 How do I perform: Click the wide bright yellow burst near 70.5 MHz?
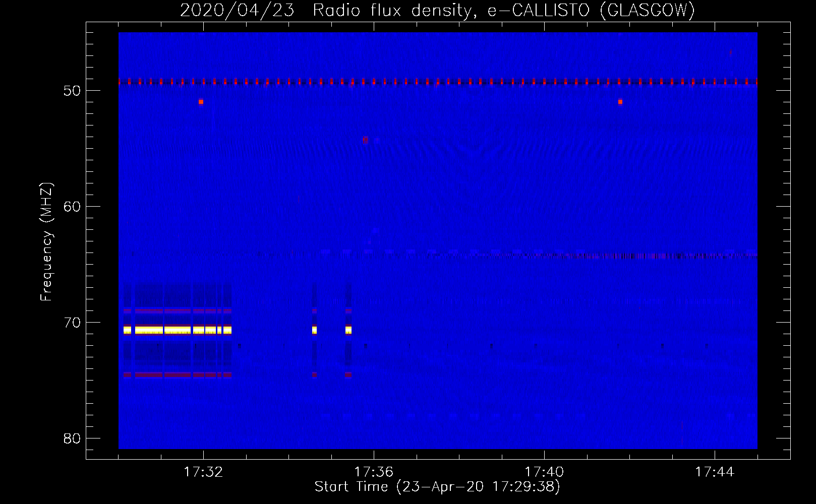178,330
